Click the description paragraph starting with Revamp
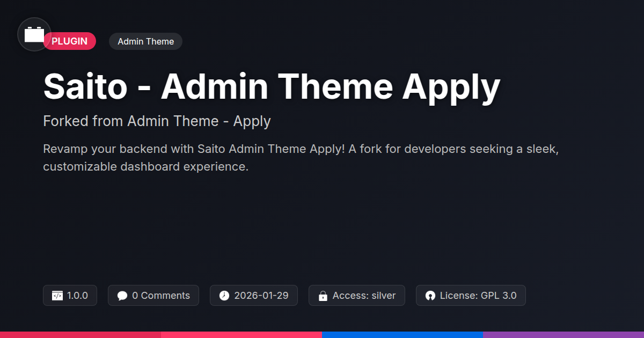The width and height of the screenshot is (644, 338). [x=301, y=158]
